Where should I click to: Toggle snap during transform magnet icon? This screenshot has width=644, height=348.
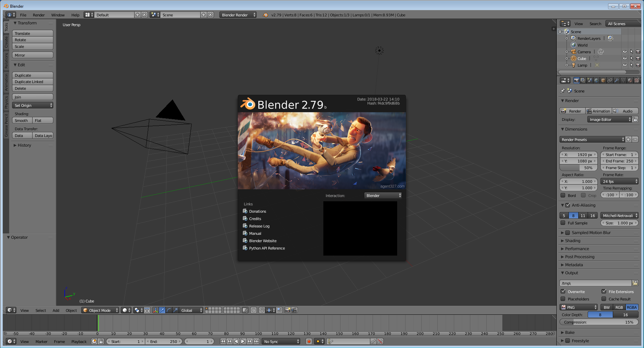coord(262,310)
